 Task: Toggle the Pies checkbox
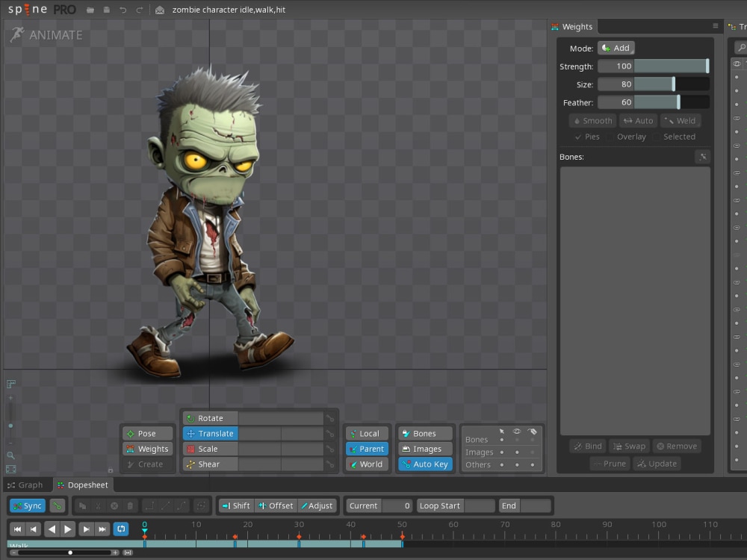point(587,137)
